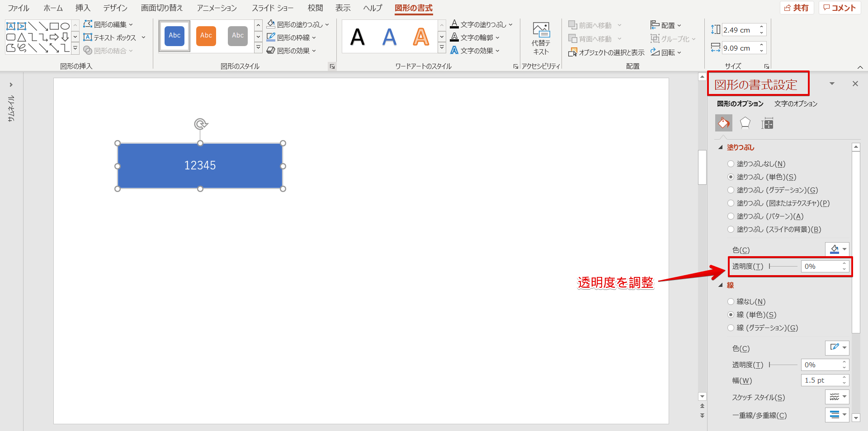The height and width of the screenshot is (431, 868).
Task: Click the fill transparency 0% input field
Action: click(x=821, y=267)
